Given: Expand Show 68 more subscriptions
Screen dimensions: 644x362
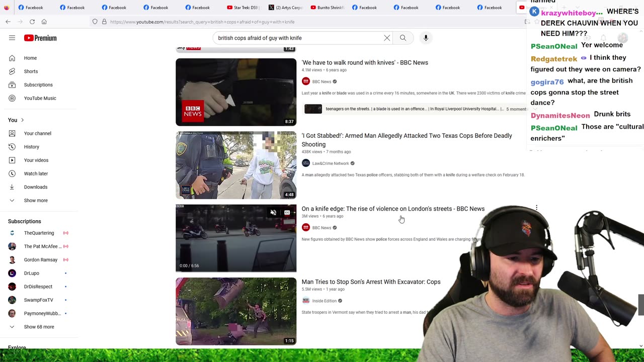Looking at the screenshot, I should (38, 327).
